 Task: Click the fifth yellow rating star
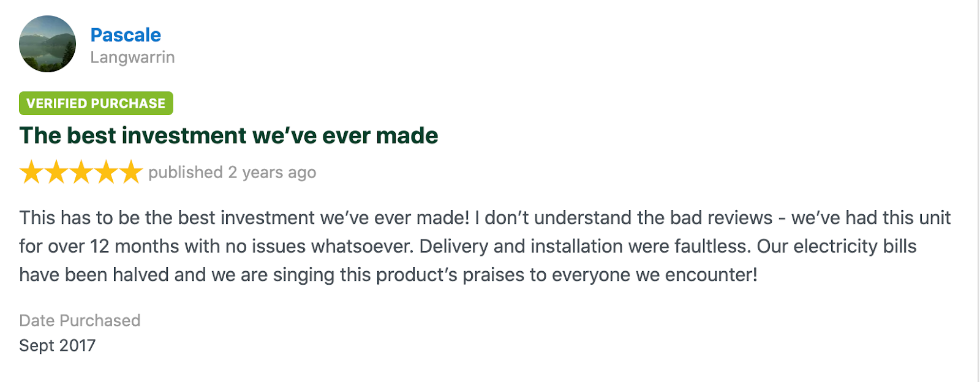click(x=130, y=173)
